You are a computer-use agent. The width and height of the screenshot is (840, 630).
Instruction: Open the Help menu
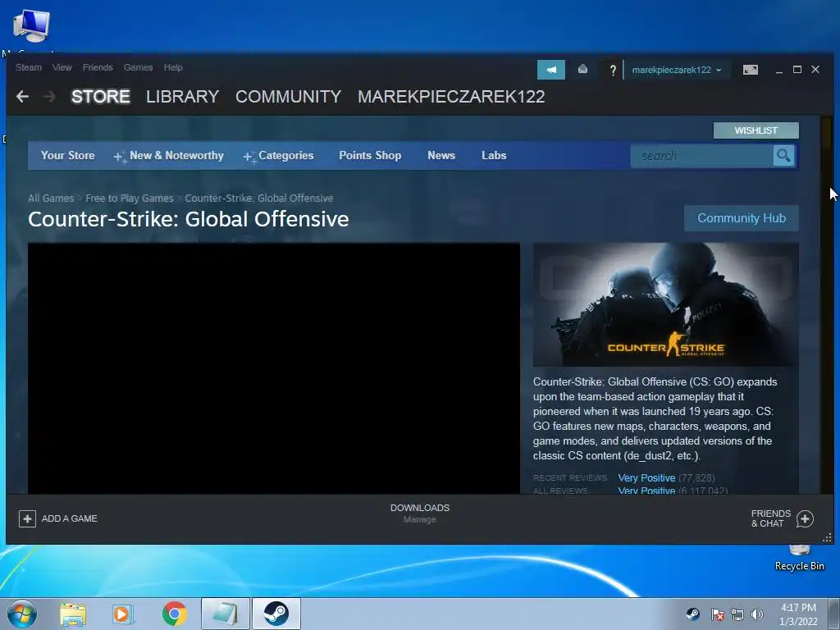173,67
